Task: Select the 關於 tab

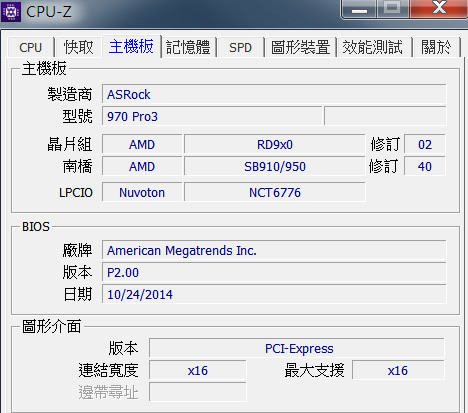Action: point(436,47)
